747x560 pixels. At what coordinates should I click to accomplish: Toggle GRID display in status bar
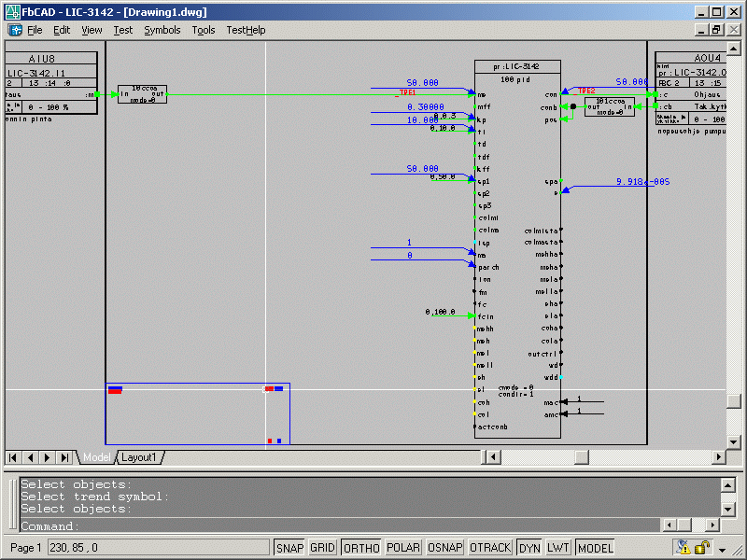click(322, 548)
